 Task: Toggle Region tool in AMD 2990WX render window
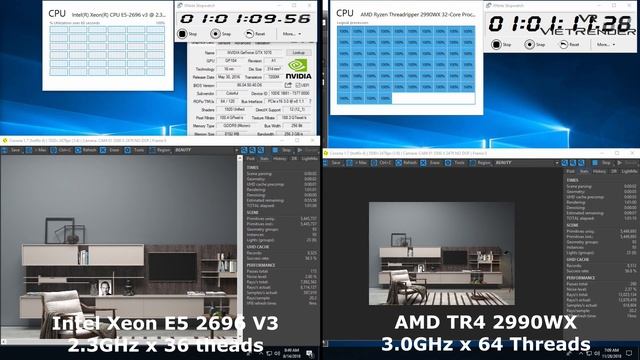pyautogui.click(x=480, y=163)
